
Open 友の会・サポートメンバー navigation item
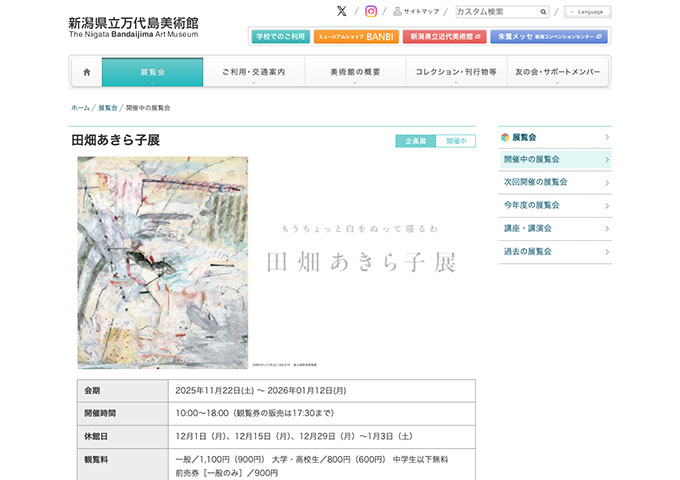(x=557, y=72)
